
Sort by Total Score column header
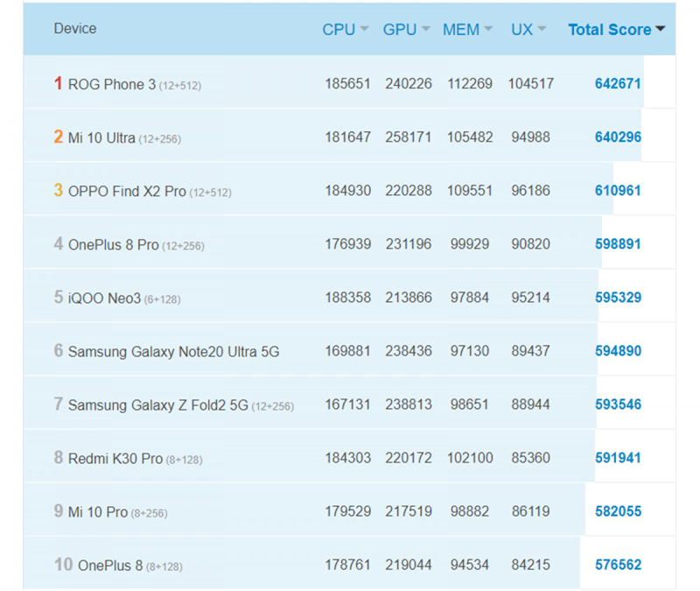click(x=617, y=30)
